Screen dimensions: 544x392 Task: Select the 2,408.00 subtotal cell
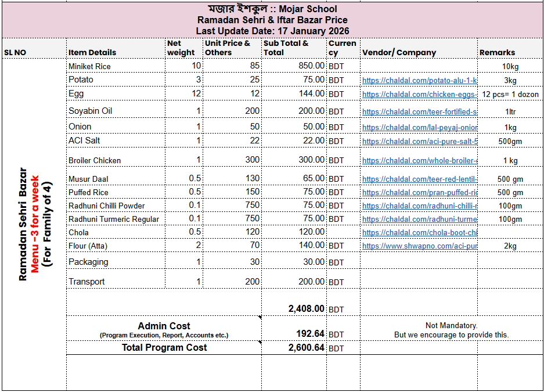point(307,309)
